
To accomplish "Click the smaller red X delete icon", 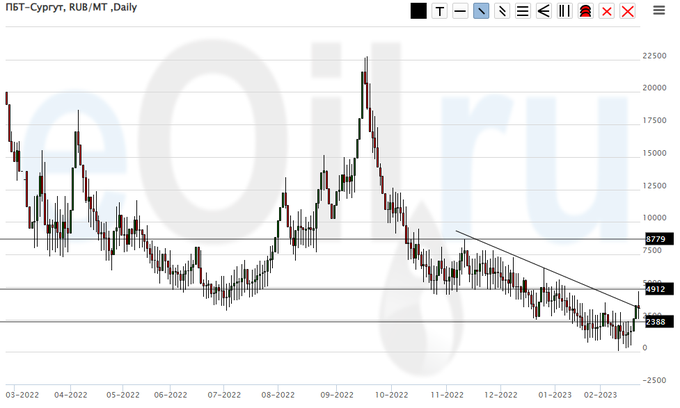I will pyautogui.click(x=607, y=11).
